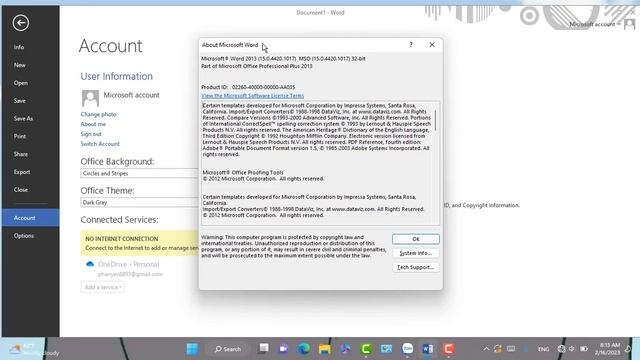Open the Microsoft Software License Terms link

point(253,96)
